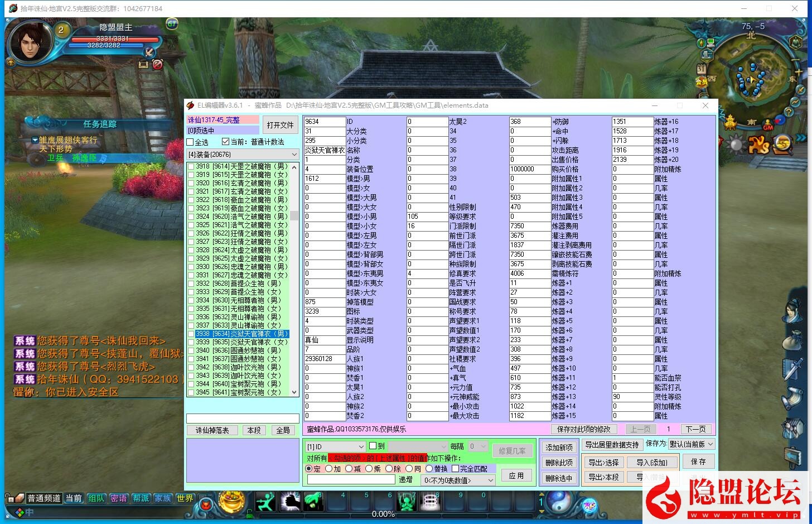This screenshot has height=524, width=812.
Task: Open the calendar icon showing 31
Action: pyautogui.click(x=701, y=69)
